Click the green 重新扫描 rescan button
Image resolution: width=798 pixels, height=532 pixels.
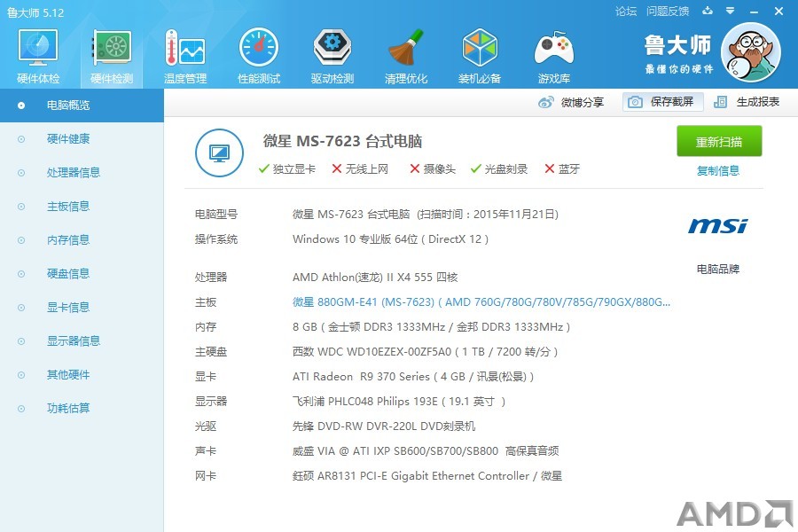[719, 142]
